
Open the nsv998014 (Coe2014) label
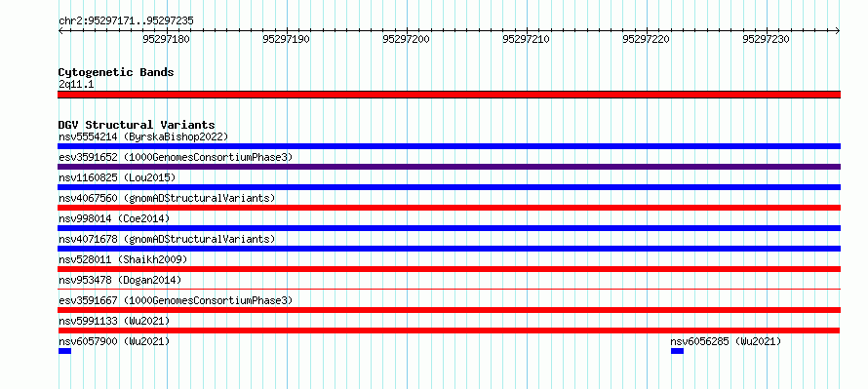point(114,218)
